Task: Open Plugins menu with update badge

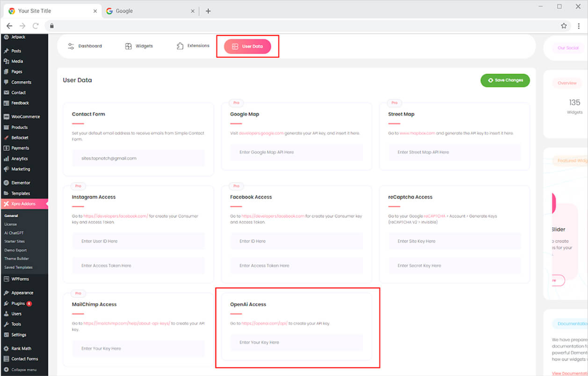Action: [6, 304]
